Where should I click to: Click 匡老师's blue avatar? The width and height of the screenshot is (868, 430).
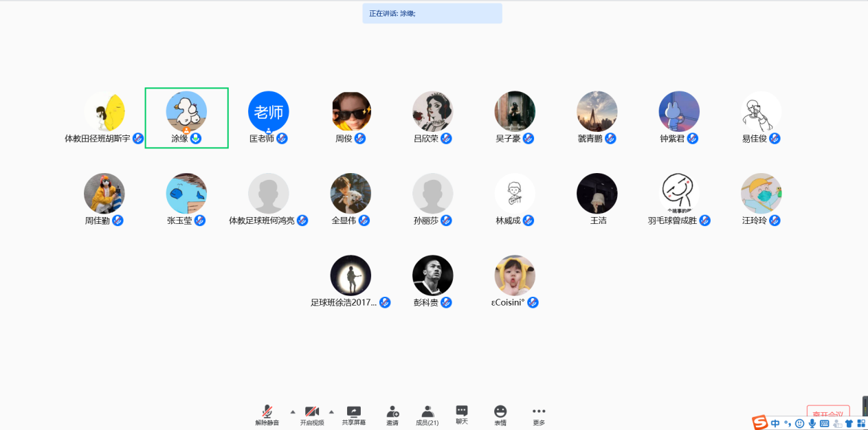[268, 111]
